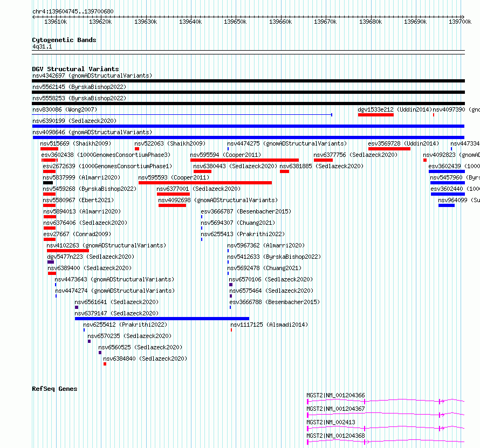This screenshot has height=448, width=480.
Task: Select nsv5580967 (Ebert2021) label
Action: [78, 200]
